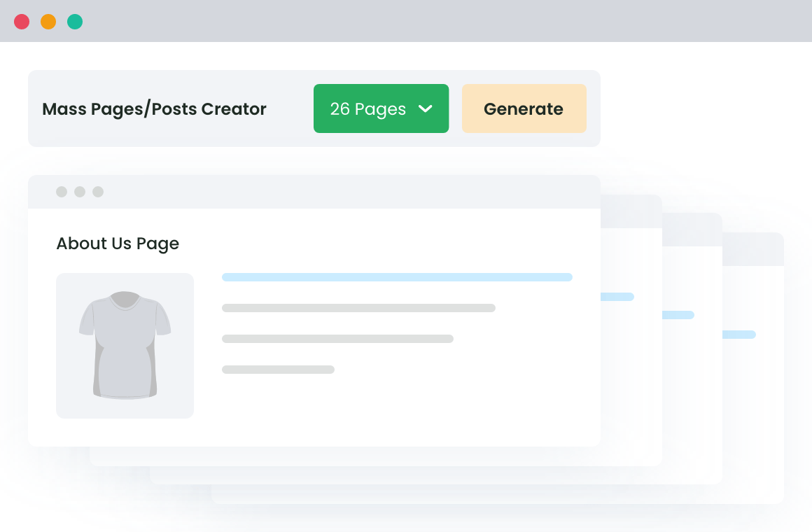Screen dimensions: 812x532
Task: Click the gray t-shirt image thumbnail
Action: tap(125, 346)
